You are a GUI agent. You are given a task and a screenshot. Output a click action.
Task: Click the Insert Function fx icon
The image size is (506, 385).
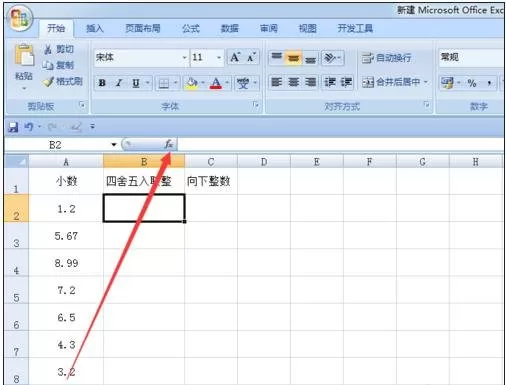coord(169,144)
